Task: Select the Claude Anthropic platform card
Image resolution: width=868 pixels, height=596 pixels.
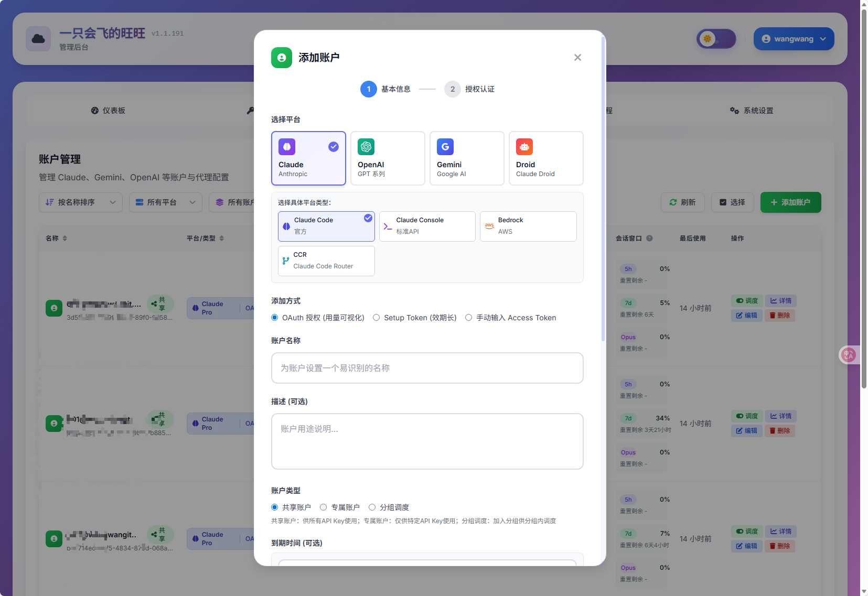Action: 308,158
